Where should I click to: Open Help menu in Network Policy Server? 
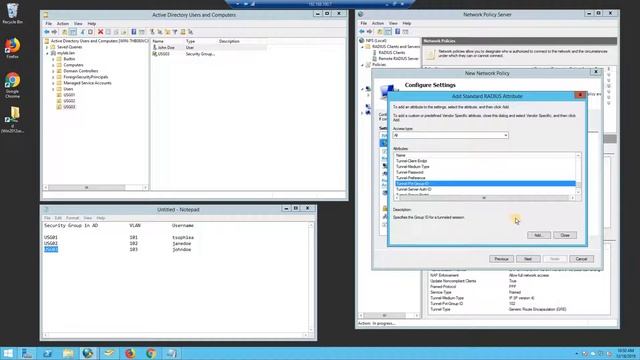click(407, 23)
